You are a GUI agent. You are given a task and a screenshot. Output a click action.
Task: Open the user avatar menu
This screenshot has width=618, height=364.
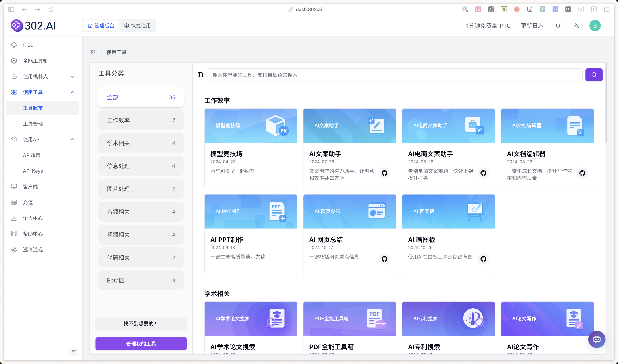click(x=595, y=26)
